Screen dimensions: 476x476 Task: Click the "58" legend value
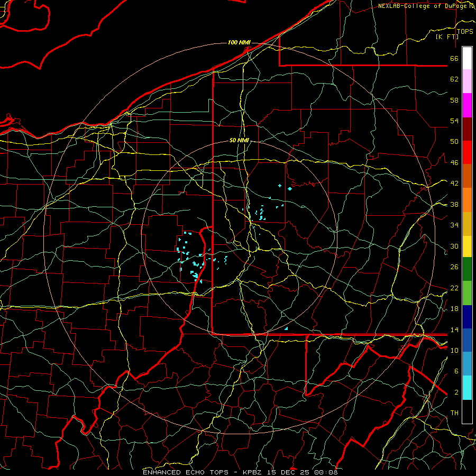(x=454, y=100)
